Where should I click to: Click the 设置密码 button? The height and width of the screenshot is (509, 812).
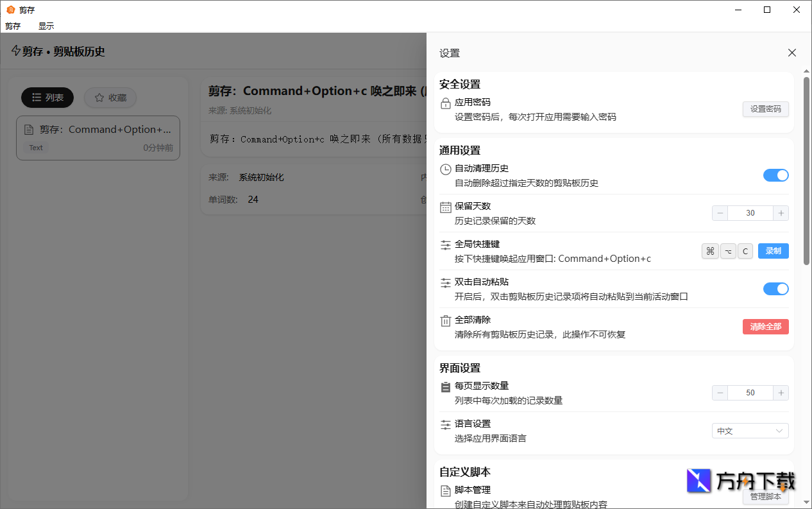coord(765,108)
